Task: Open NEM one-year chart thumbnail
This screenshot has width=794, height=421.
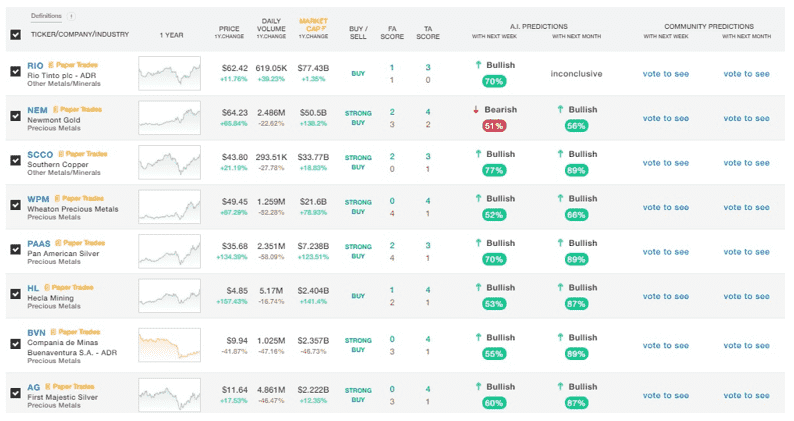Action: click(169, 118)
